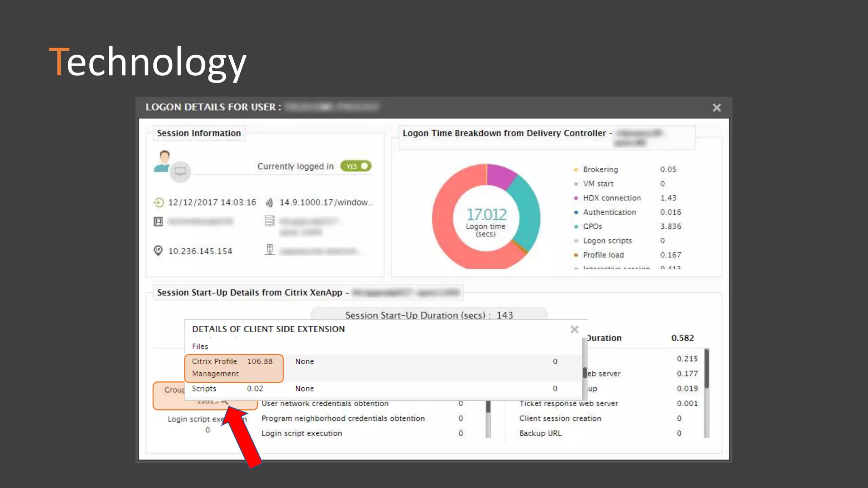Toggle the Currently logged in YES switch
This screenshot has width=868, height=488.
click(356, 166)
